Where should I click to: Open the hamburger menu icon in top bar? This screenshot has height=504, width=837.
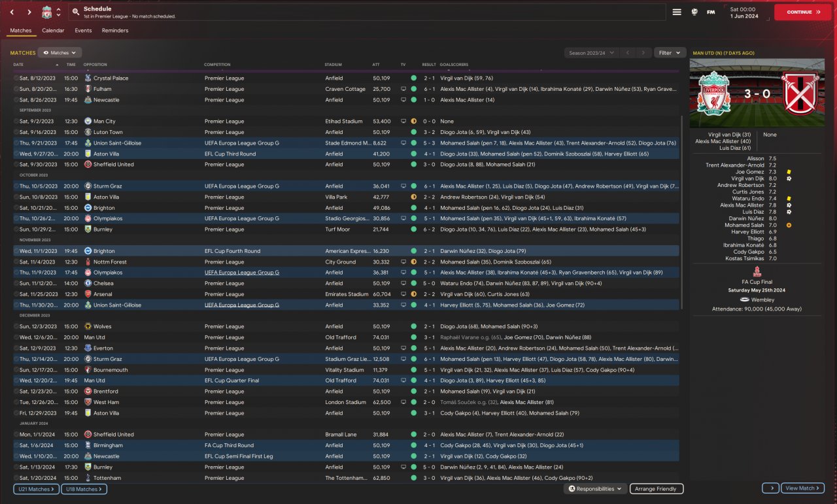677,12
